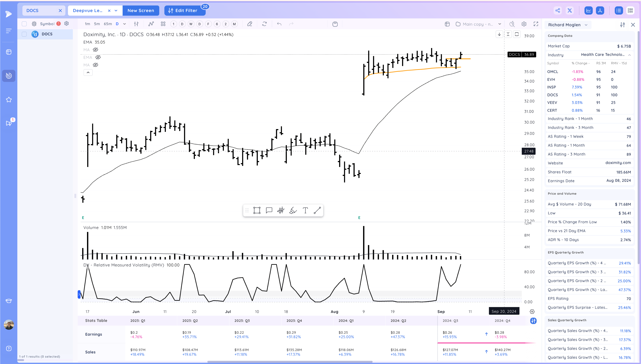Click the favorites star sidebar icon

point(9,100)
